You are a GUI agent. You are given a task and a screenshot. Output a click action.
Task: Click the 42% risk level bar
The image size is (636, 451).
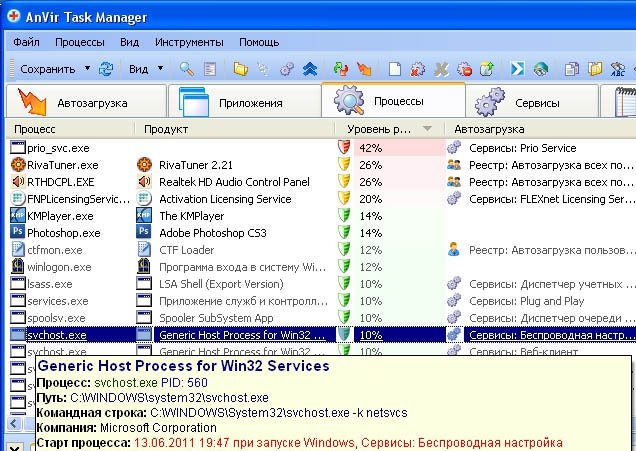(x=400, y=148)
